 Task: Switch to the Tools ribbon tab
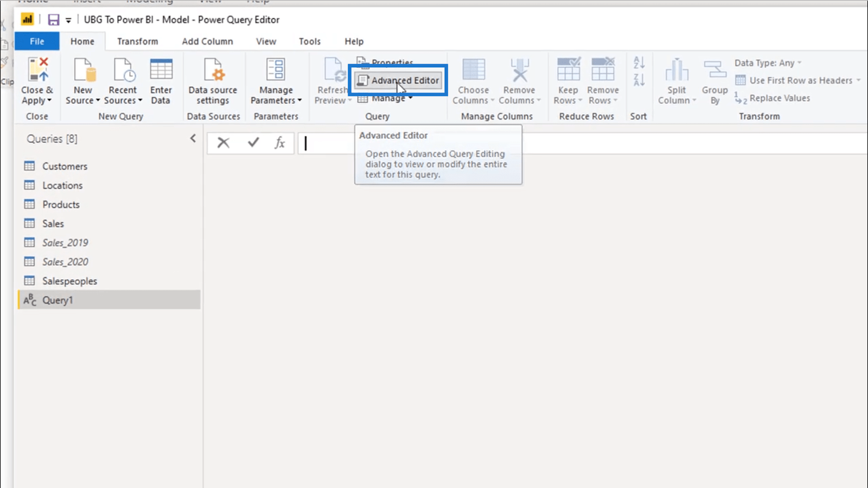[x=310, y=41]
